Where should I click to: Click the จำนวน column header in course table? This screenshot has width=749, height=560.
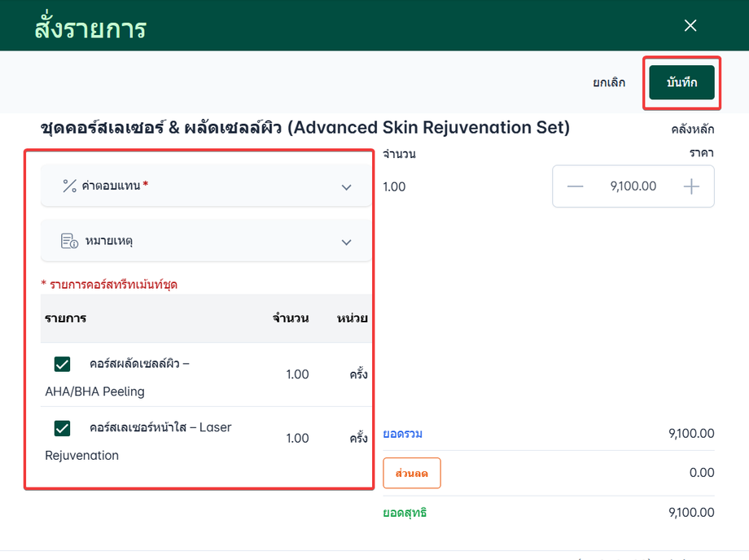[291, 318]
